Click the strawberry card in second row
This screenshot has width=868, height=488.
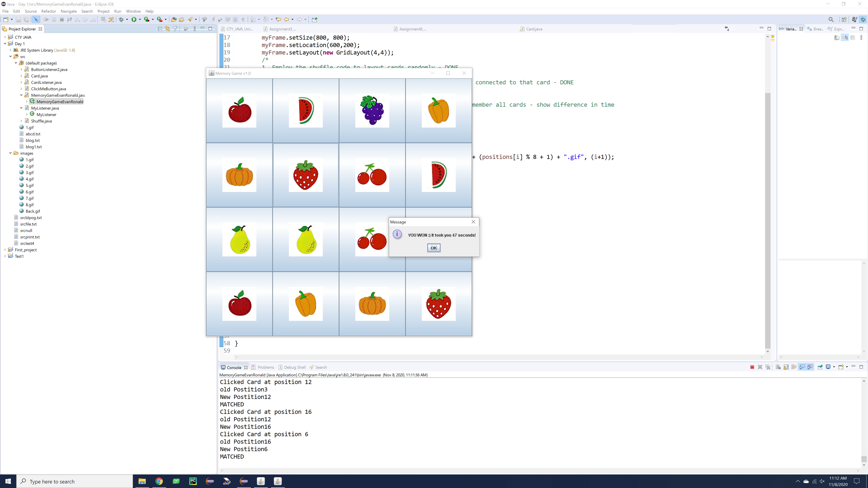click(x=306, y=175)
